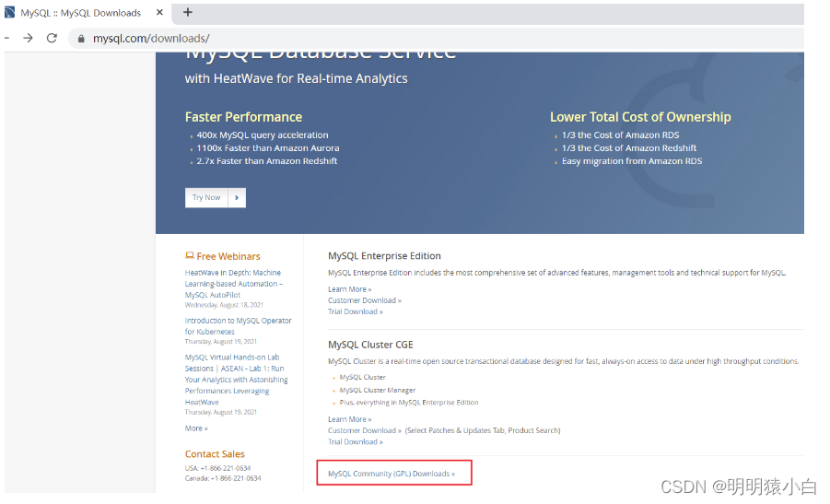Click the 'MySQL Cluster Manager' bullet
Screen dimensions: 830x504
pos(378,390)
